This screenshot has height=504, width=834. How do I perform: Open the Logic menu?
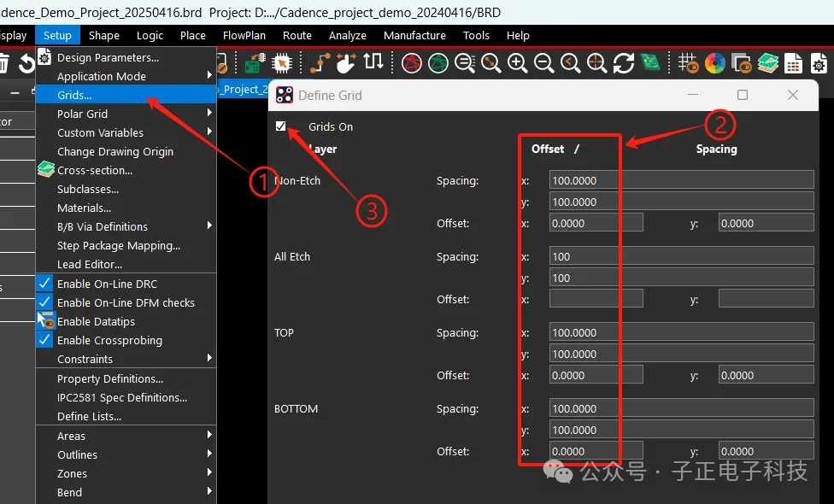coord(150,35)
